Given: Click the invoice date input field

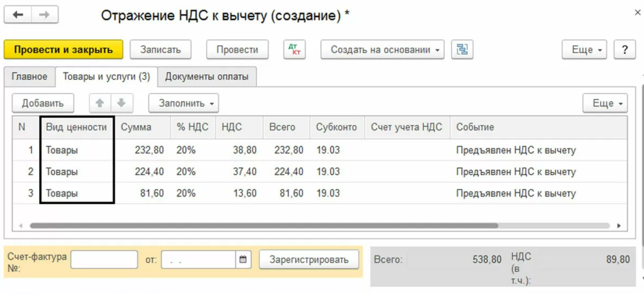Looking at the screenshot, I should coord(199,259).
